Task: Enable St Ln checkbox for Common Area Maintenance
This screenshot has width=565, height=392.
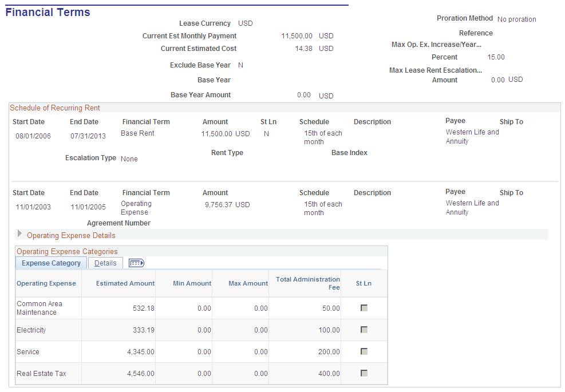Action: pyautogui.click(x=364, y=307)
